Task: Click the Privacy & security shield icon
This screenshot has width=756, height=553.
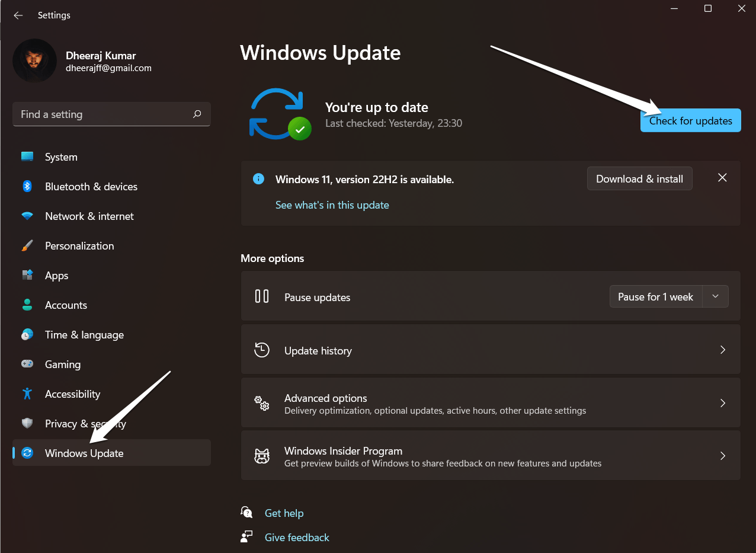Action: point(27,423)
